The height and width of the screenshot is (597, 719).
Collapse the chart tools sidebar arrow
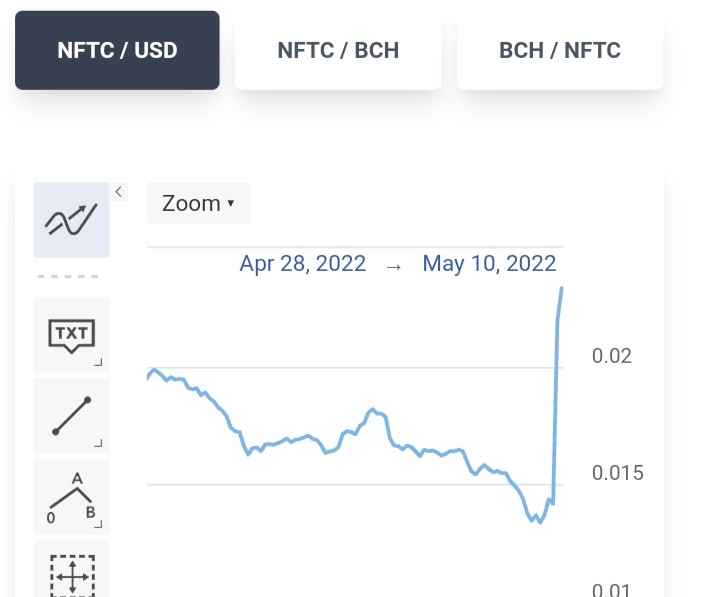coord(119,192)
